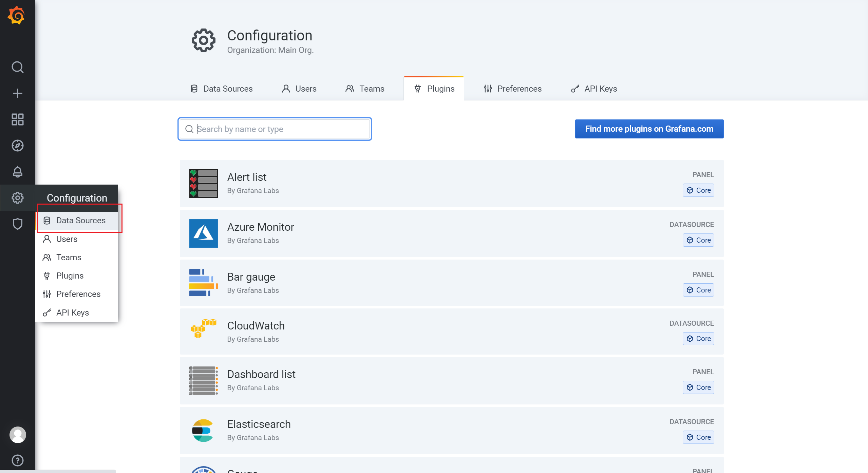868x473 pixels.
Task: Click the DATASOURCE label on Azure Monitor
Action: point(692,225)
